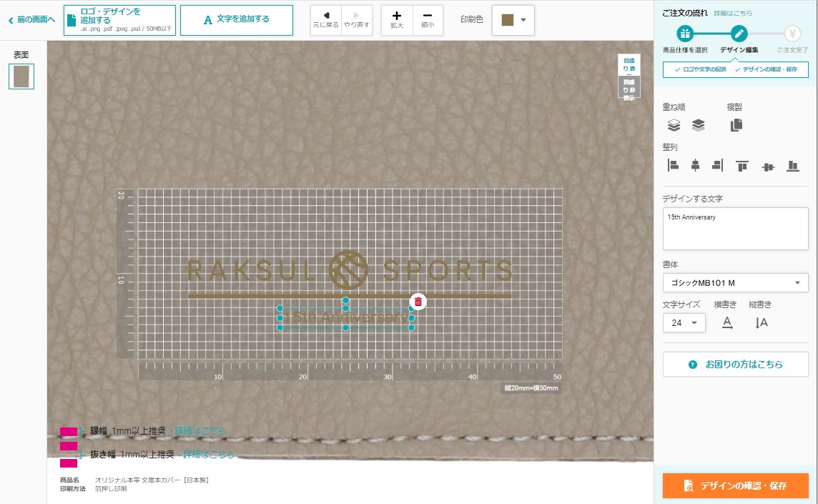The image size is (818, 504).
Task: Show the grid with 目盛り表示 toggle
Action: [x=629, y=65]
